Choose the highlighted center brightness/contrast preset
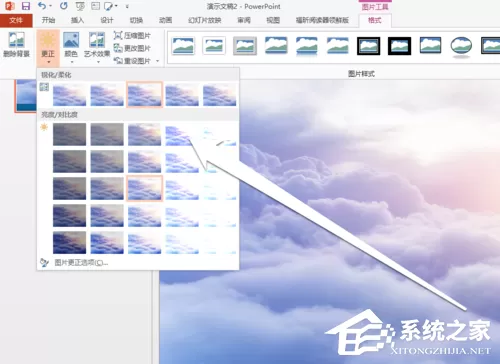 144,188
